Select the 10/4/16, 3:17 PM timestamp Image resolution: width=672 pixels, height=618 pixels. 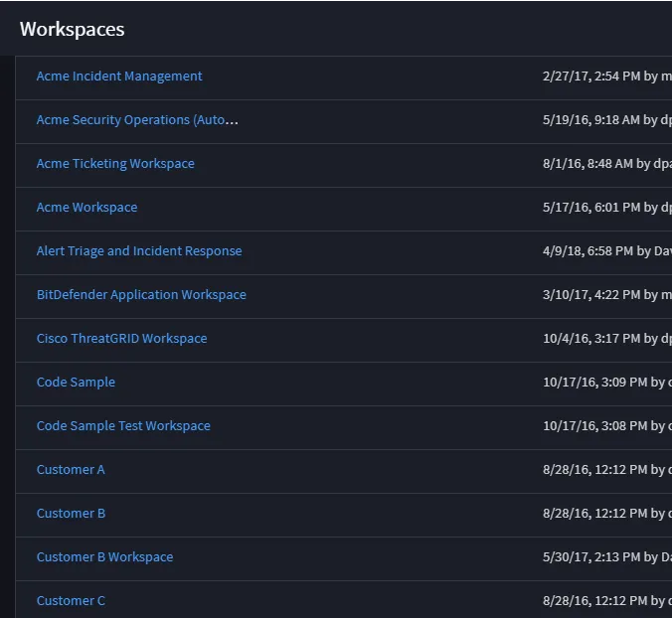tap(591, 339)
